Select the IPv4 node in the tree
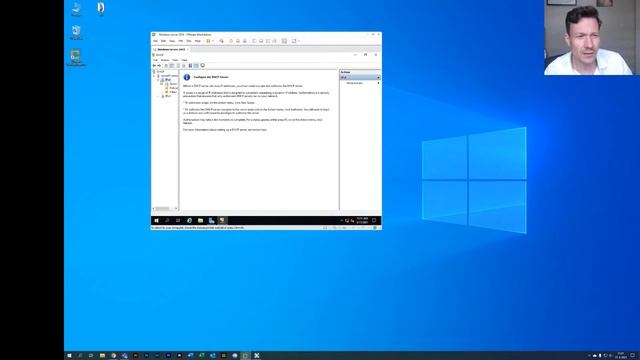This screenshot has width=640, height=360. (168, 80)
